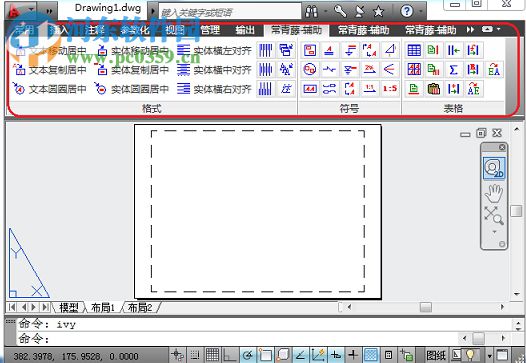Switch to the 布局2 layout tab
526x363 pixels.
pyautogui.click(x=140, y=307)
